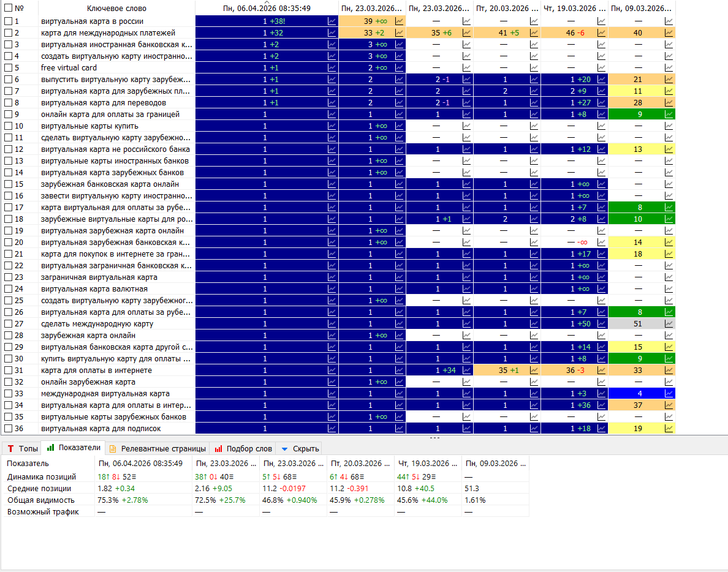
Task: Open chart icon for keyword row 1, 06.04.2026 column
Action: (332, 21)
